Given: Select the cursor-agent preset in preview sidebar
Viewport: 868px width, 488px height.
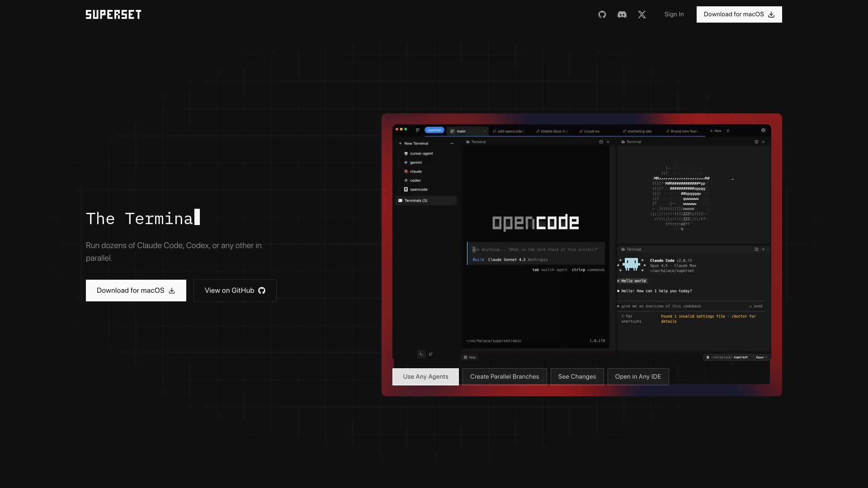Looking at the screenshot, I should point(418,154).
